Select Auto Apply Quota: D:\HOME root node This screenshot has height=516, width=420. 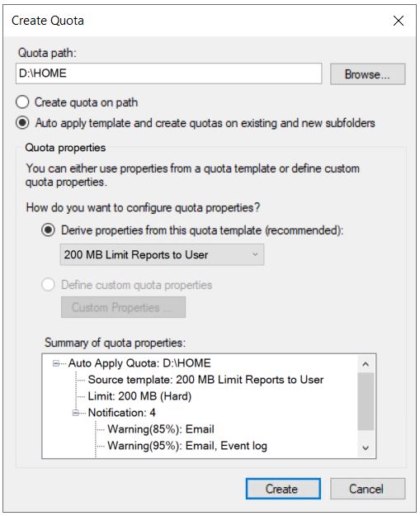[x=139, y=363]
